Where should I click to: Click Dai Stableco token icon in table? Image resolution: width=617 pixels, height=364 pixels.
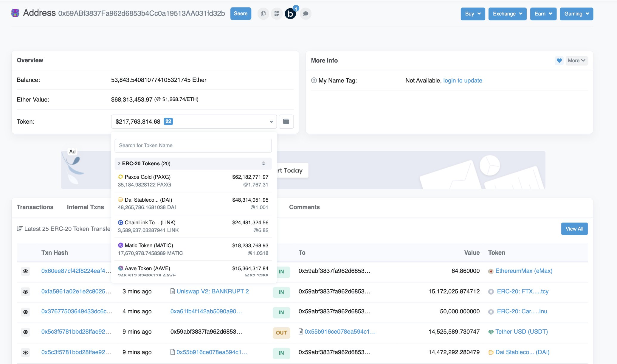[491, 352]
